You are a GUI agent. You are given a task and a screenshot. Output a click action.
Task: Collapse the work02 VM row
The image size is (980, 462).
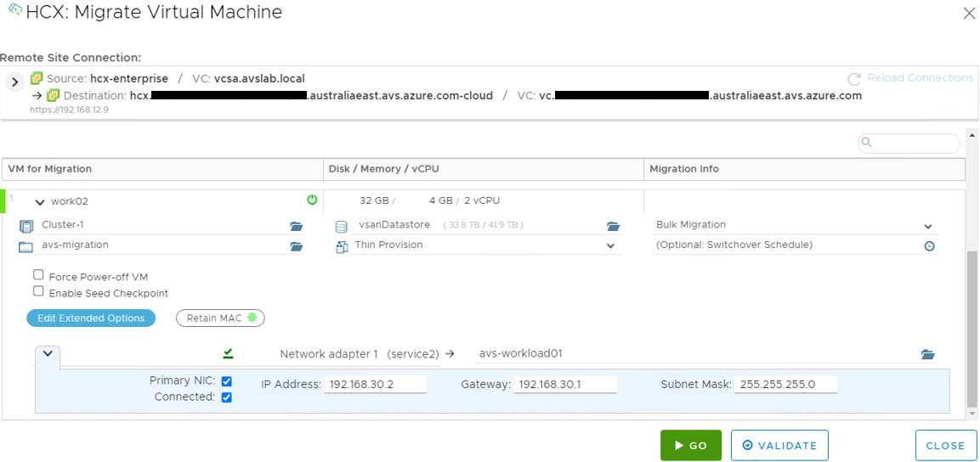tap(40, 201)
